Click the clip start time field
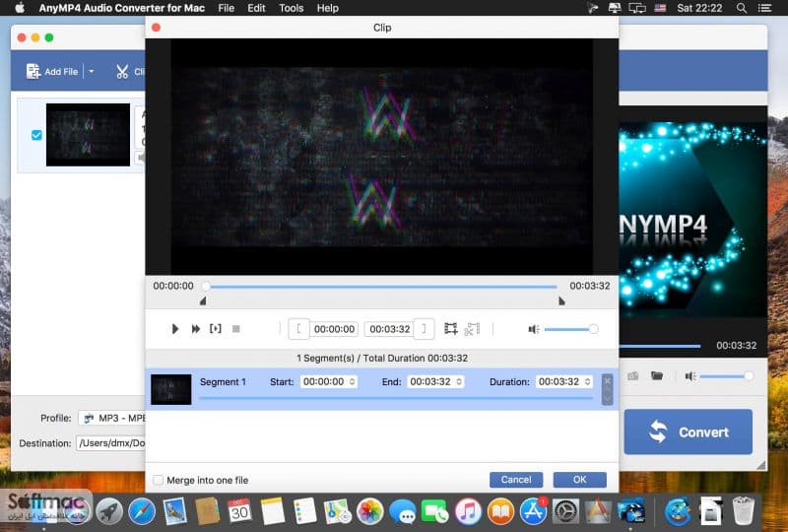This screenshot has width=788, height=532. [x=334, y=329]
